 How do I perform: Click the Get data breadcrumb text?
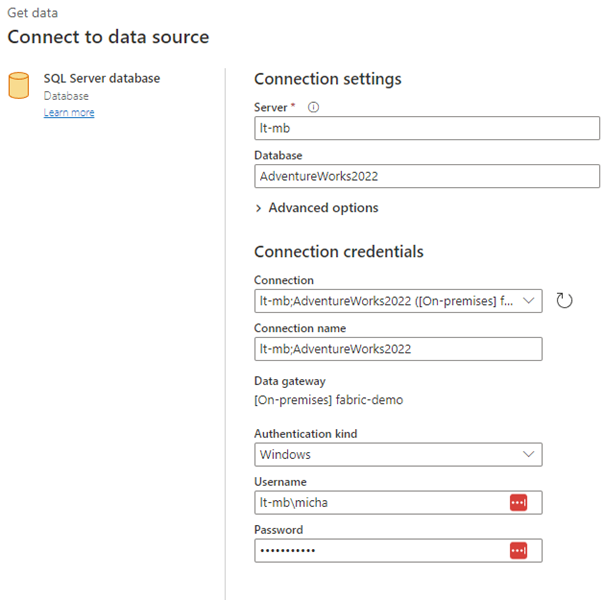tap(33, 13)
